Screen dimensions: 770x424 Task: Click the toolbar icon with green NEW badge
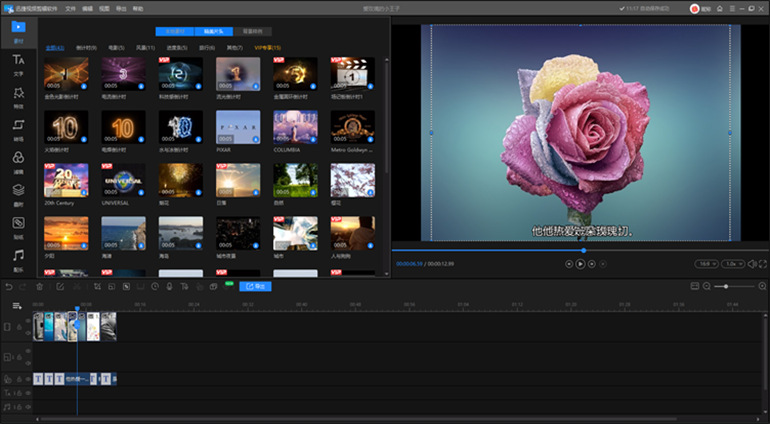point(228,286)
